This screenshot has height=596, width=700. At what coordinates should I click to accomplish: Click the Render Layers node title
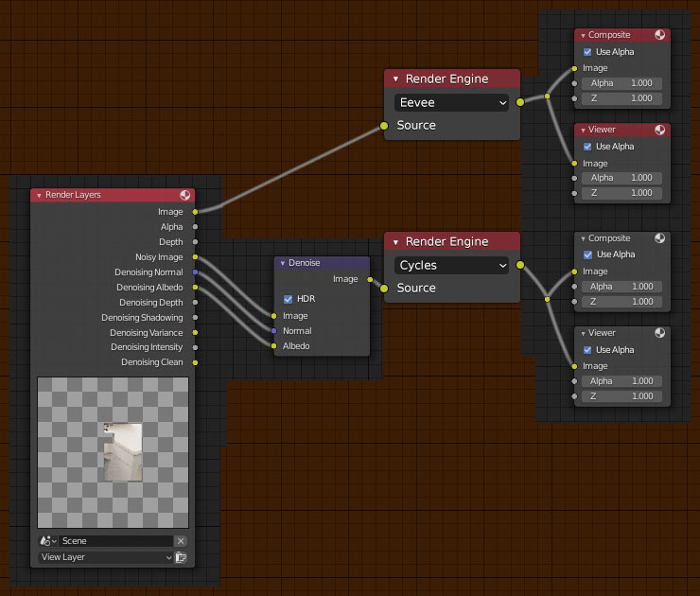click(73, 195)
